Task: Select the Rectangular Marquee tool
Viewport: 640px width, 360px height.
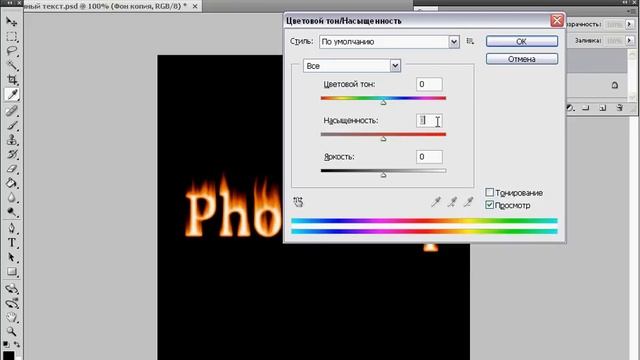Action: click(x=11, y=37)
